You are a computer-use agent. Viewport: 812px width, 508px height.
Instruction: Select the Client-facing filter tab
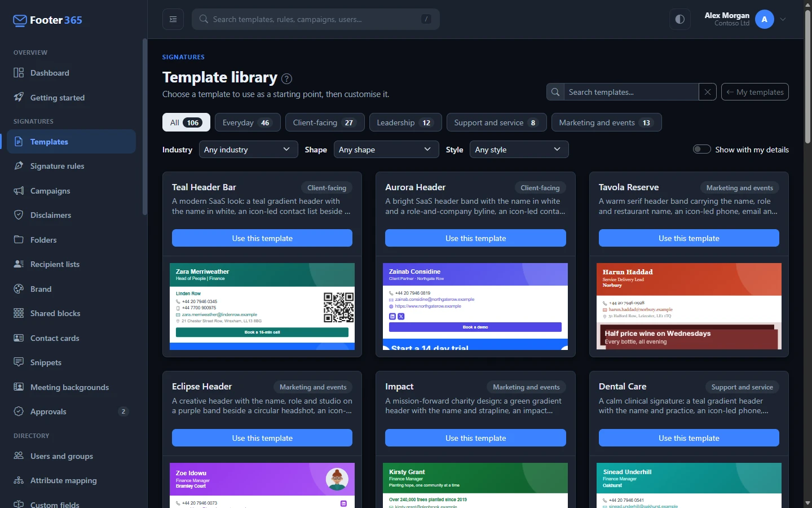[x=325, y=122]
